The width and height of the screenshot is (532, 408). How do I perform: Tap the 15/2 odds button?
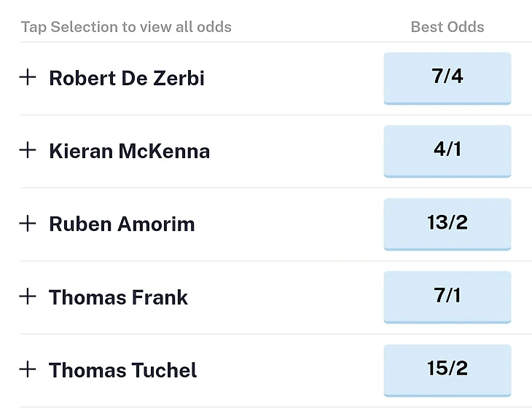(447, 370)
